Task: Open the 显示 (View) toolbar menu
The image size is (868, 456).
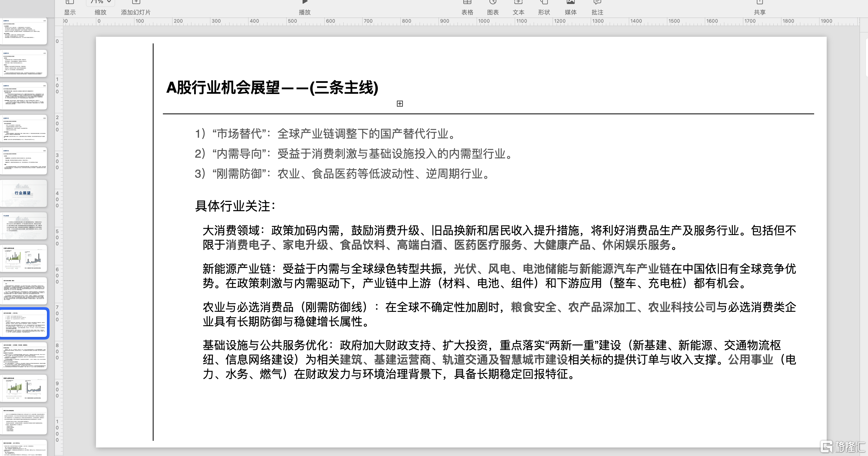Action: 70,8
